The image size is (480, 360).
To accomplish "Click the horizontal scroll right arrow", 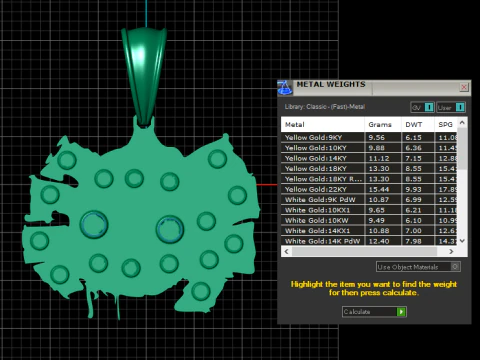I will pyautogui.click(x=451, y=251).
